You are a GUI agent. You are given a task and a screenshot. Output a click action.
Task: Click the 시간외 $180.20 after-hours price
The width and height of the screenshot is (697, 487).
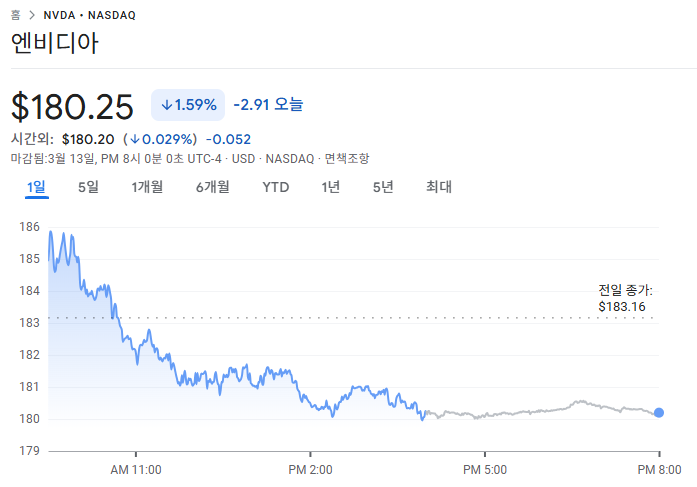click(87, 139)
